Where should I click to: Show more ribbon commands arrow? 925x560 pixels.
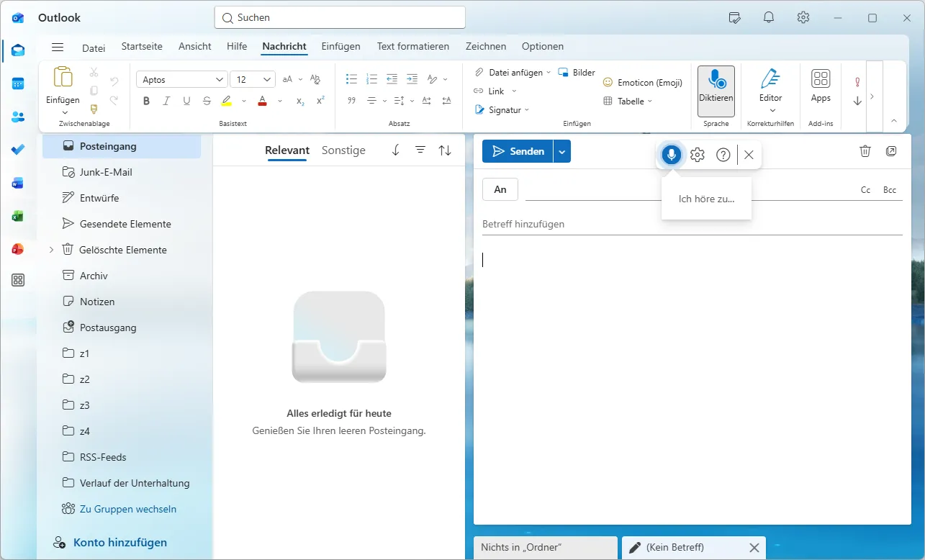[872, 96]
